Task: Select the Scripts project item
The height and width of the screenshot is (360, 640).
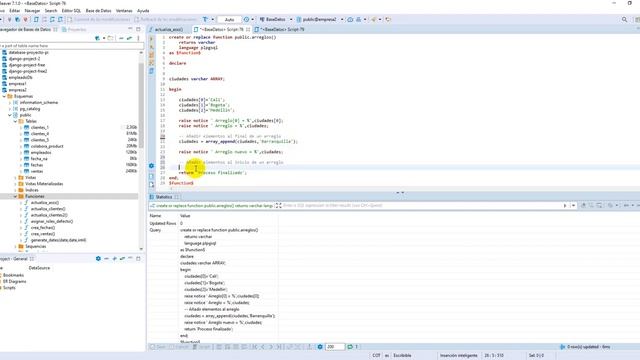Action: point(9,288)
